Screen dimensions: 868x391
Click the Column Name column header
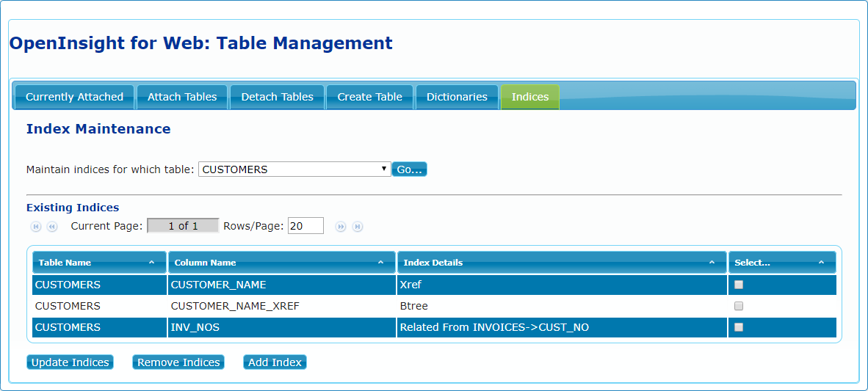(282, 263)
